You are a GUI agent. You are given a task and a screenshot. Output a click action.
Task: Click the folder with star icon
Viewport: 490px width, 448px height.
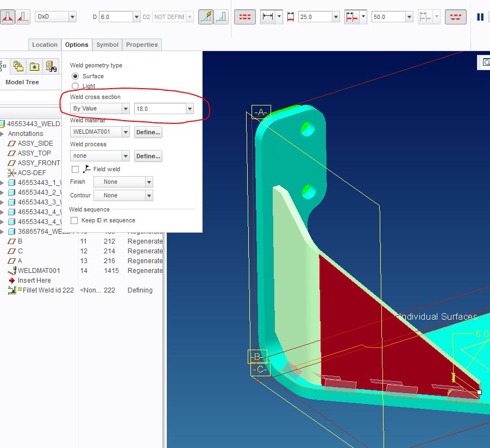tap(34, 66)
